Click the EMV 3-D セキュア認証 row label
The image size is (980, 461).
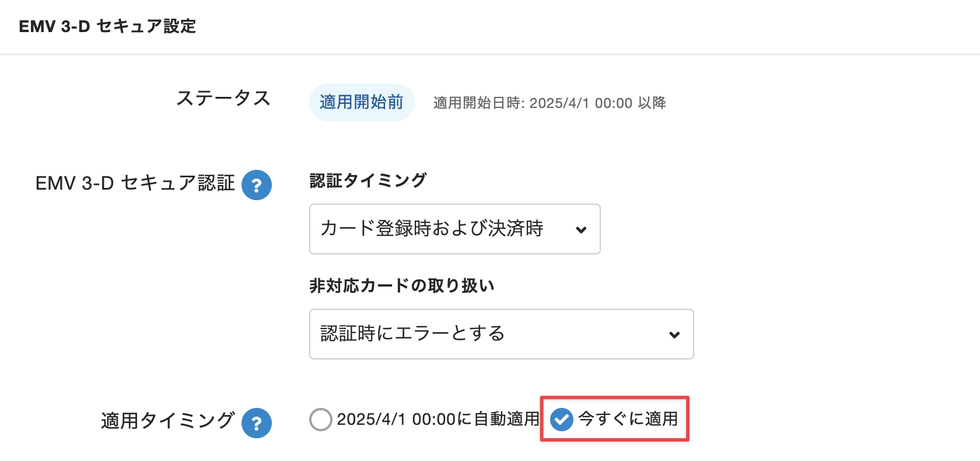[135, 183]
